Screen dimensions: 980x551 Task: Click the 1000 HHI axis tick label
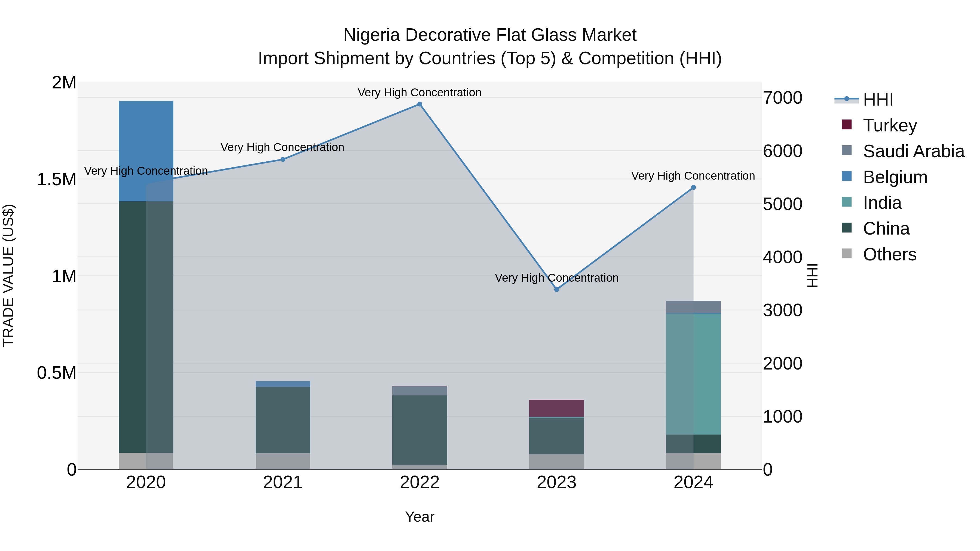coord(783,416)
